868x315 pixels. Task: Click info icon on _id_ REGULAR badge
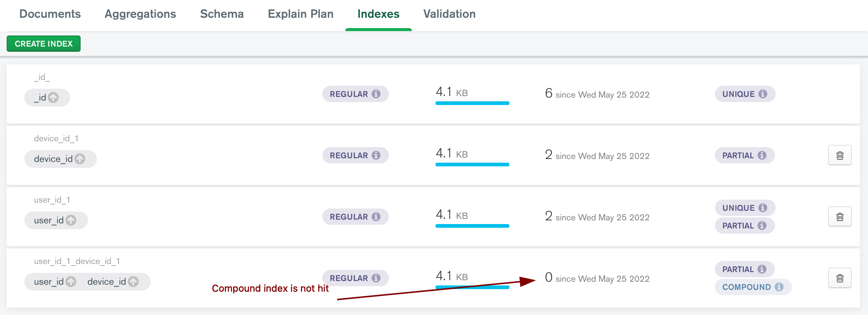(x=376, y=94)
